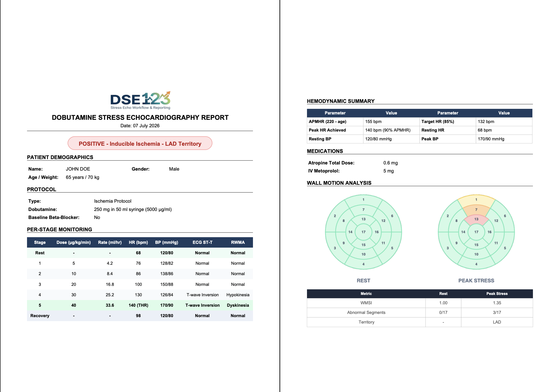Click the Resting HR value '68 bpm'
The width and height of the screenshot is (557, 392).
[485, 130]
